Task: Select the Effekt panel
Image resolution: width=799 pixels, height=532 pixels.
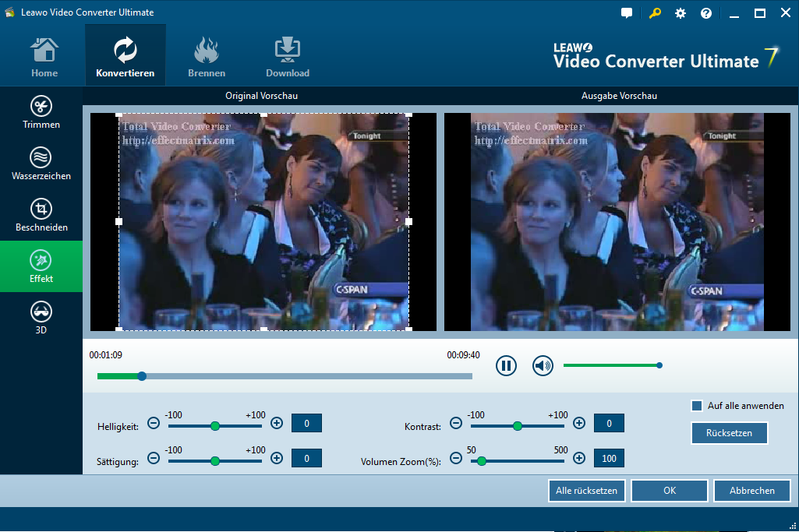Action: [x=41, y=266]
